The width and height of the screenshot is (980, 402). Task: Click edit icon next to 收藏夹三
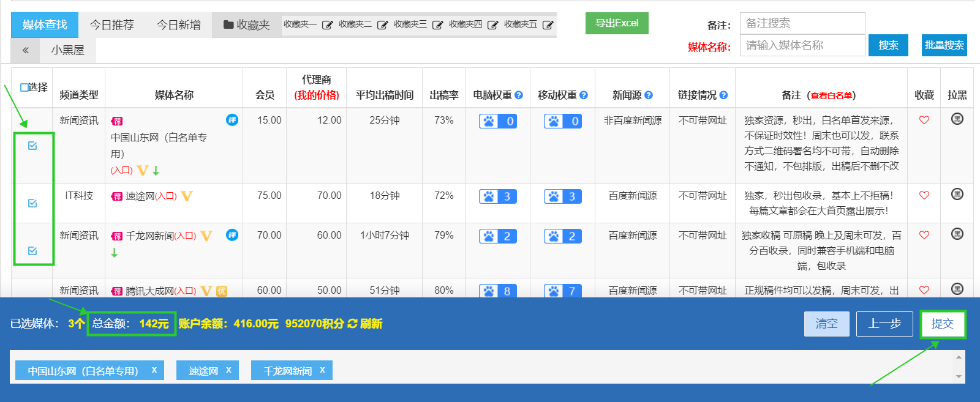(437, 25)
